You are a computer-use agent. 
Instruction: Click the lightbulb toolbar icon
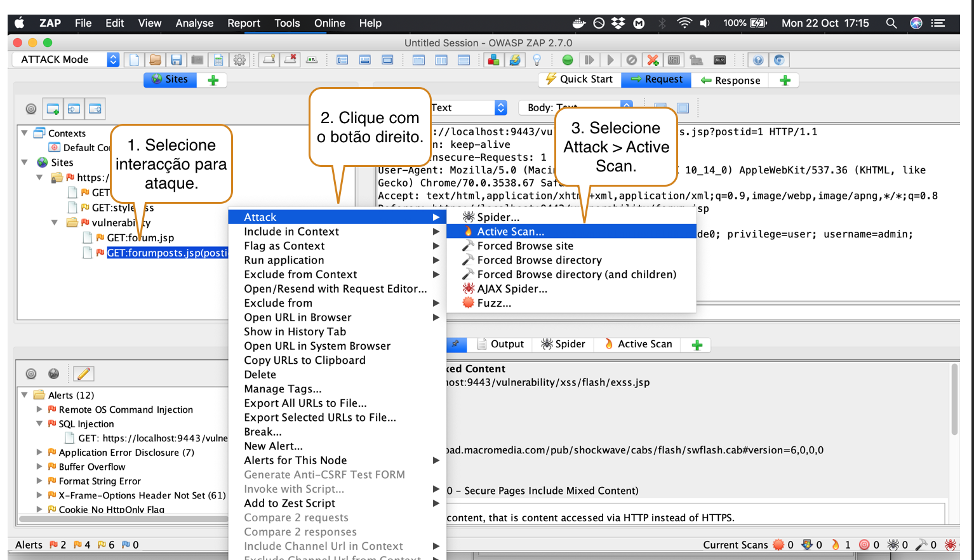pos(537,60)
